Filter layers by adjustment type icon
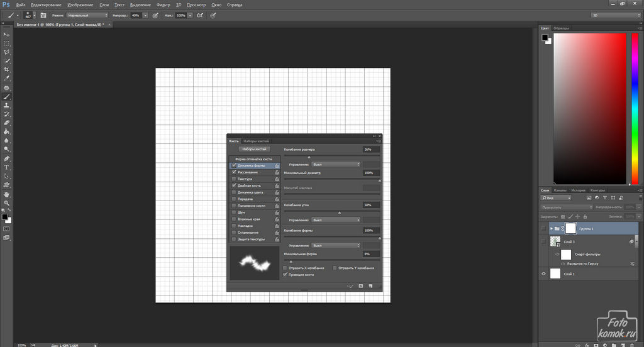The image size is (644, 347). click(597, 197)
